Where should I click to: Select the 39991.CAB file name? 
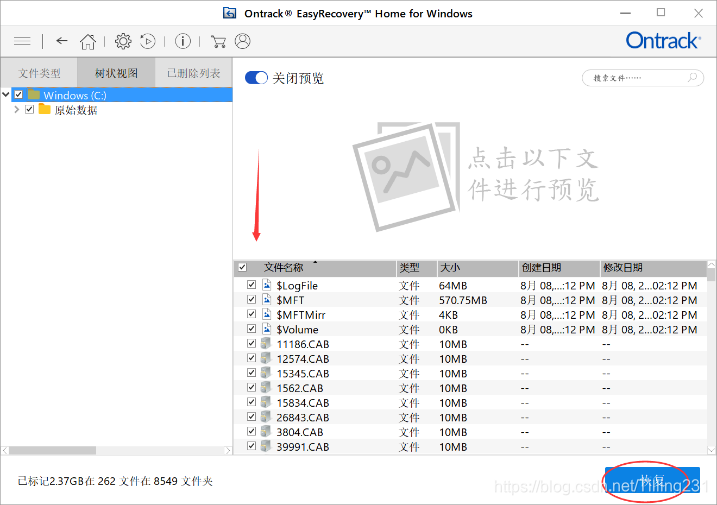coord(303,446)
